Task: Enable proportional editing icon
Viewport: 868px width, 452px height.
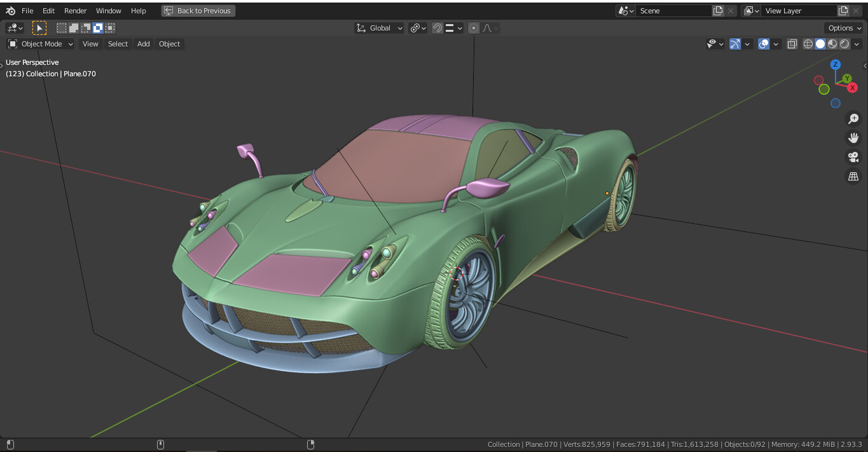Action: click(474, 27)
